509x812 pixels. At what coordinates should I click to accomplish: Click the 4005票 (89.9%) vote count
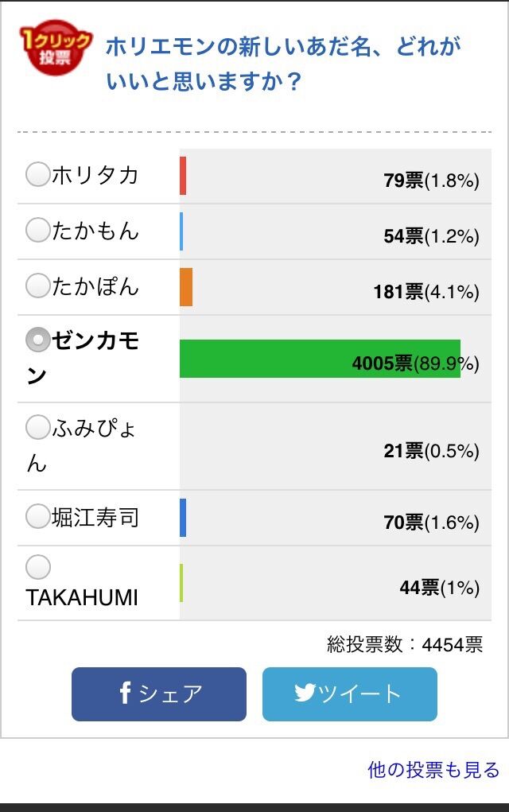pyautogui.click(x=415, y=364)
